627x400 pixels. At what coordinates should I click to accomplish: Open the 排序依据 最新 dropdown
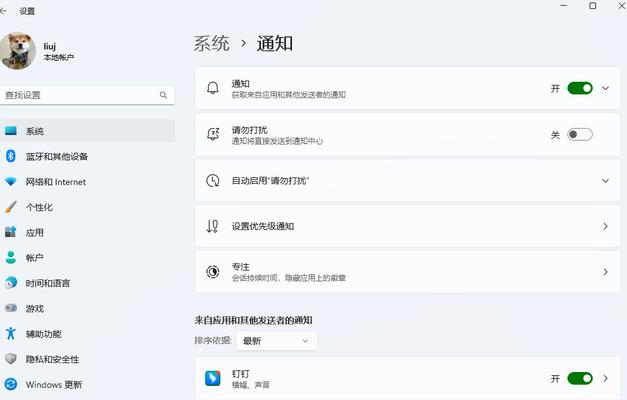tap(277, 341)
